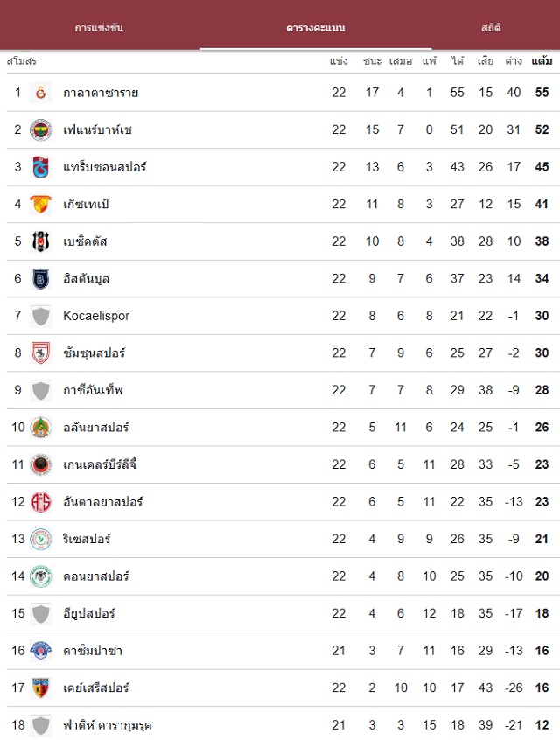This screenshot has width=560, height=740.
Task: Open the สถิติ tab
Action: click(491, 28)
